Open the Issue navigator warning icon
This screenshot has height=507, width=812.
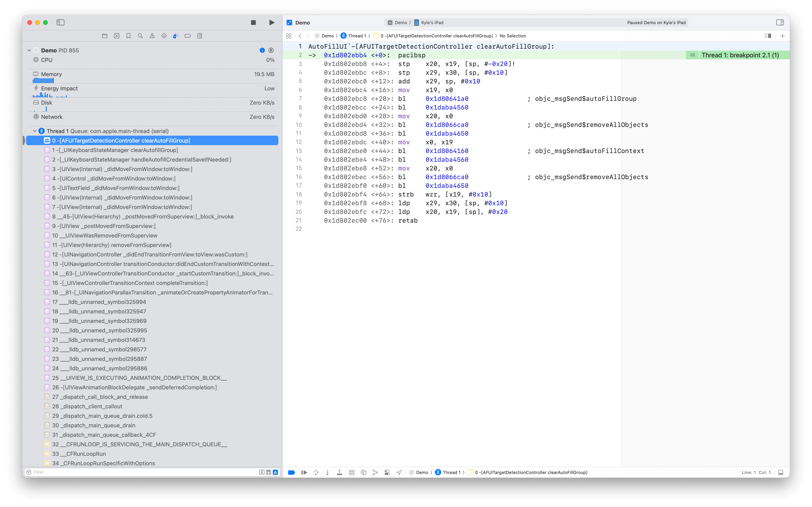152,36
